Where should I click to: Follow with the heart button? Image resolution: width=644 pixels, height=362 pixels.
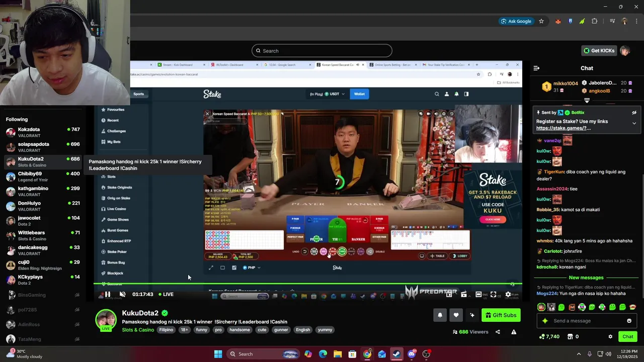(456, 315)
